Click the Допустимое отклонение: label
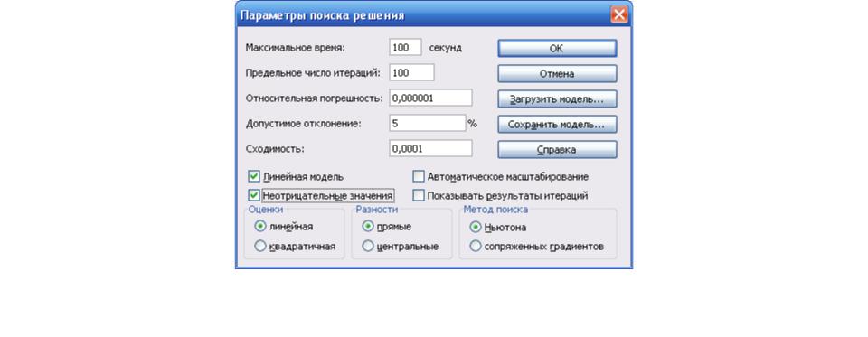The image size is (868, 337). coord(304,124)
